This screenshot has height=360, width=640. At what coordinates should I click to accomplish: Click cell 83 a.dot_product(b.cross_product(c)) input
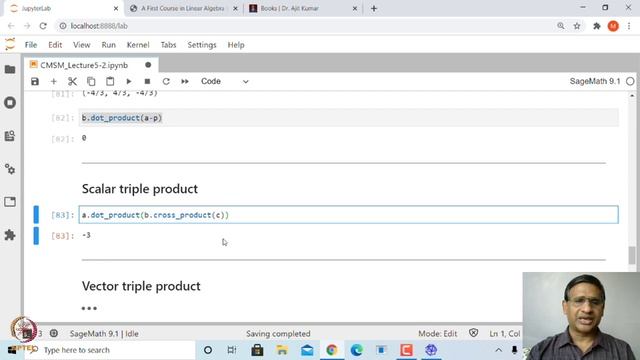pyautogui.click(x=349, y=215)
